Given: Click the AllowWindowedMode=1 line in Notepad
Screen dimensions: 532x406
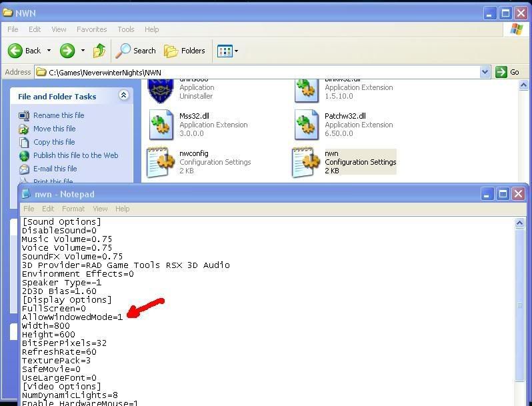Looking at the screenshot, I should coord(72,317).
